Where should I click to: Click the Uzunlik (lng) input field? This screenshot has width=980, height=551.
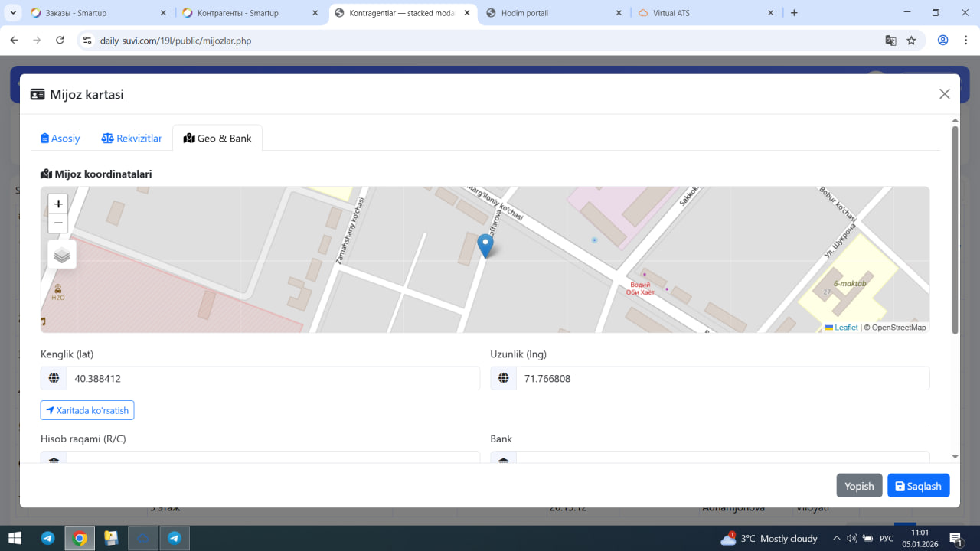pos(722,379)
